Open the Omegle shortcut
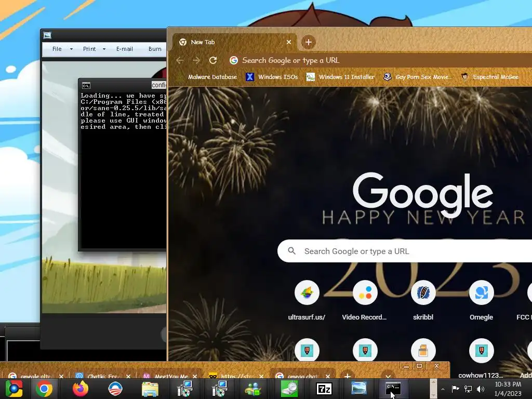The height and width of the screenshot is (399, 532). click(481, 300)
